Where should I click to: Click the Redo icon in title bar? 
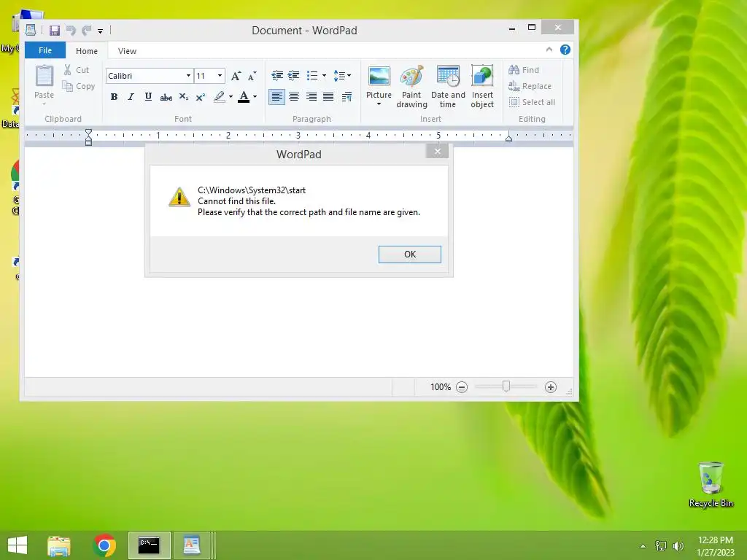point(86,31)
